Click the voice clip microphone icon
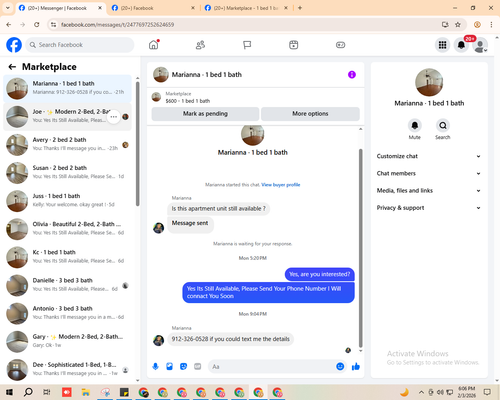This screenshot has height=400, width=500. click(155, 367)
